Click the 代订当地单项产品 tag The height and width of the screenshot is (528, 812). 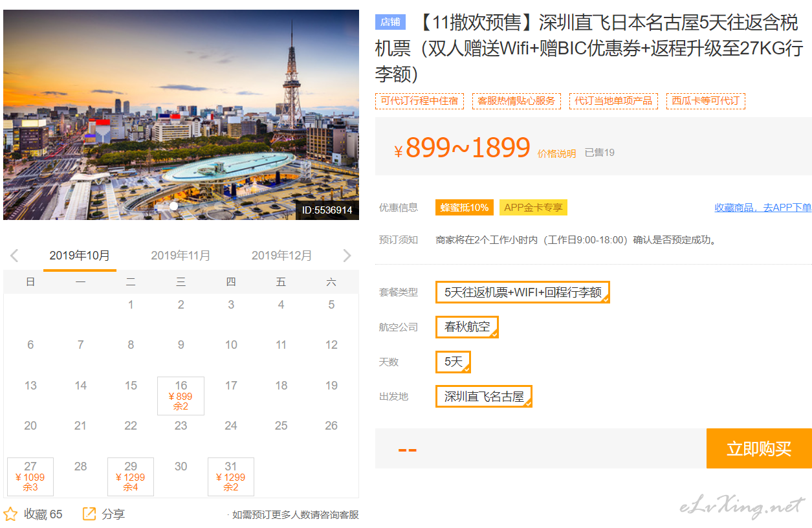[x=613, y=101]
